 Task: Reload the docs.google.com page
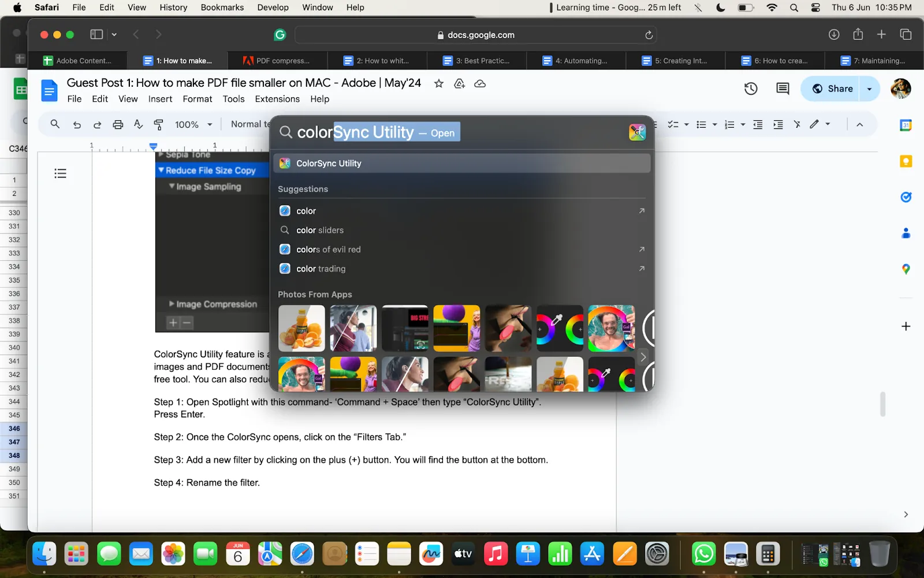click(649, 35)
